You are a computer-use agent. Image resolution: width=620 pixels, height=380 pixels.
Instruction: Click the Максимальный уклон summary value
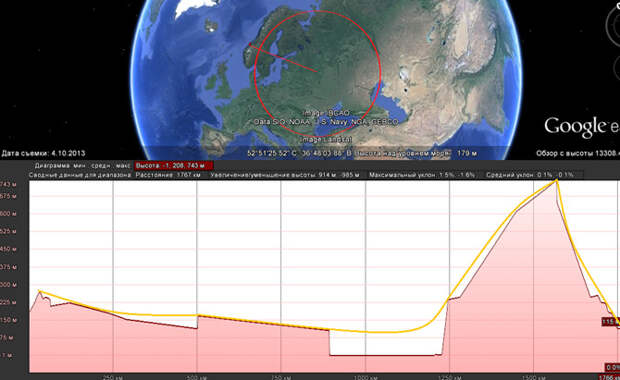click(422, 174)
